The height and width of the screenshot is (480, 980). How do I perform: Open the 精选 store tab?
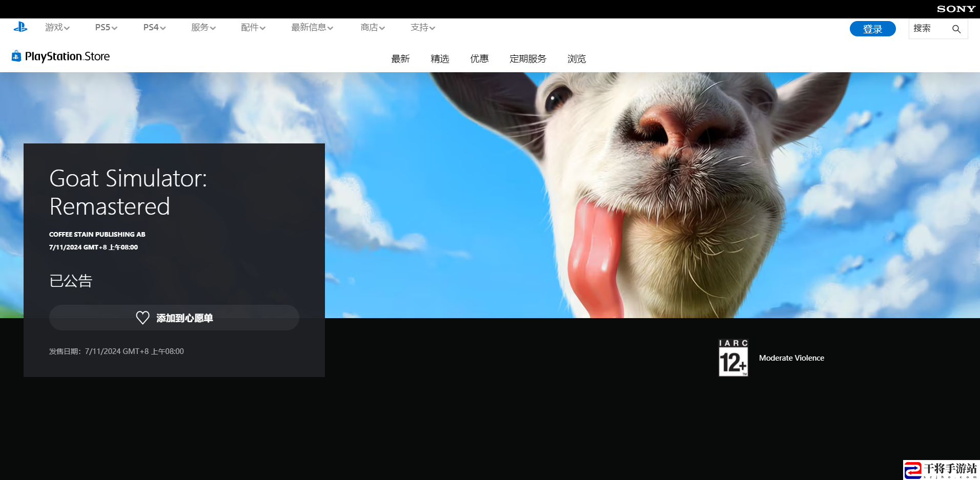click(x=440, y=59)
